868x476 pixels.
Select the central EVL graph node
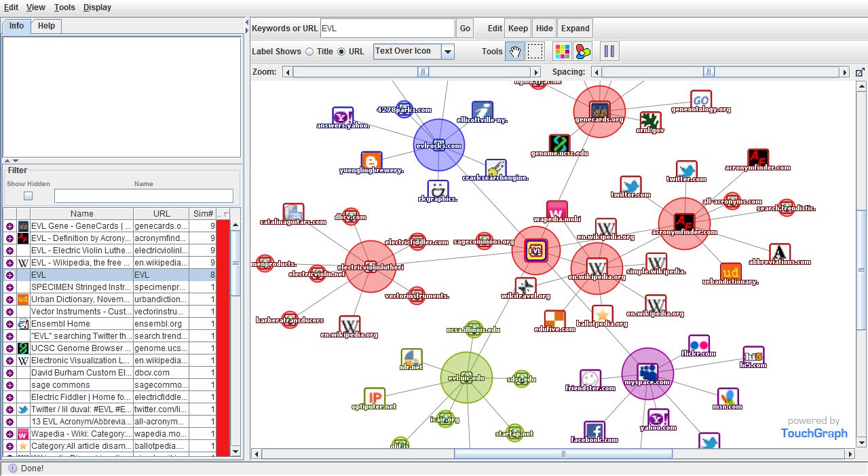point(535,251)
